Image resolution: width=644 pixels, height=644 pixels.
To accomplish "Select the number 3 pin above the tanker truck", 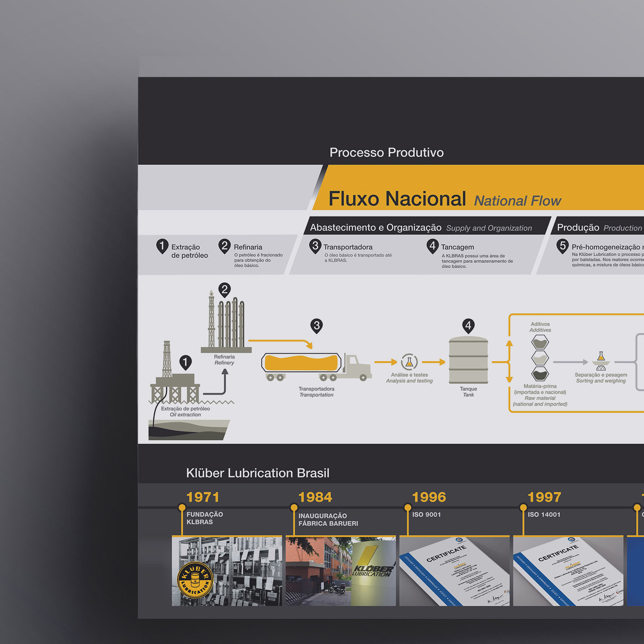I will pos(316,326).
